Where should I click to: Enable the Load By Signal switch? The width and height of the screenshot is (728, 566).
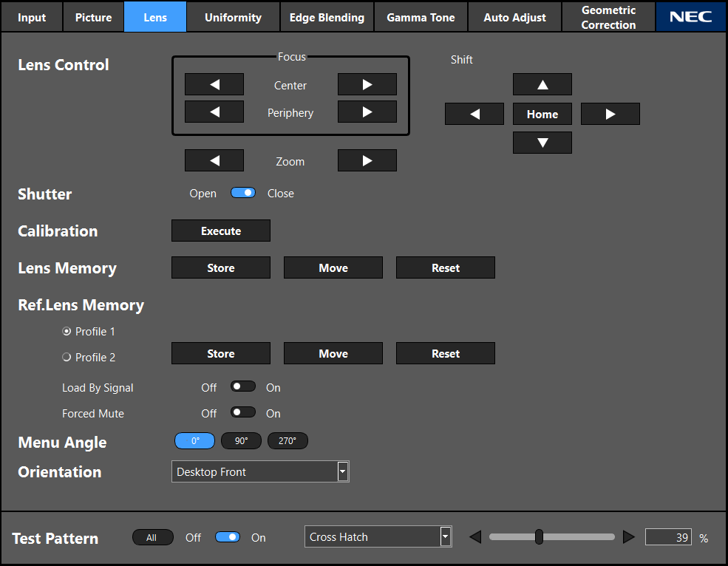243,386
